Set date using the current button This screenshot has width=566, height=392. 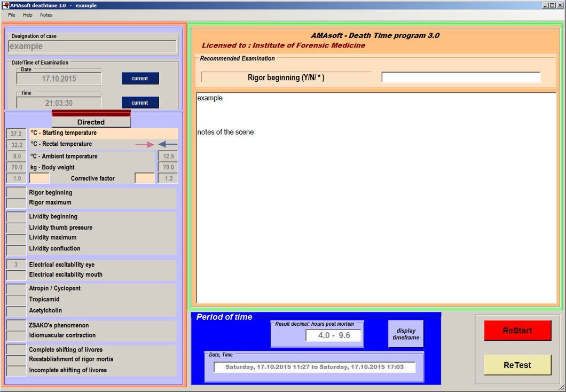[140, 79]
